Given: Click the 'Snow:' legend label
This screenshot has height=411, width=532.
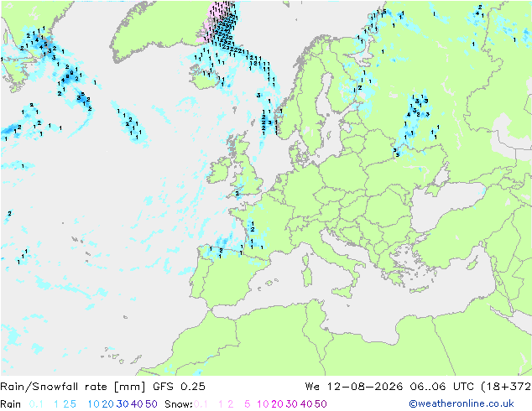Looking at the screenshot, I should click(179, 404).
